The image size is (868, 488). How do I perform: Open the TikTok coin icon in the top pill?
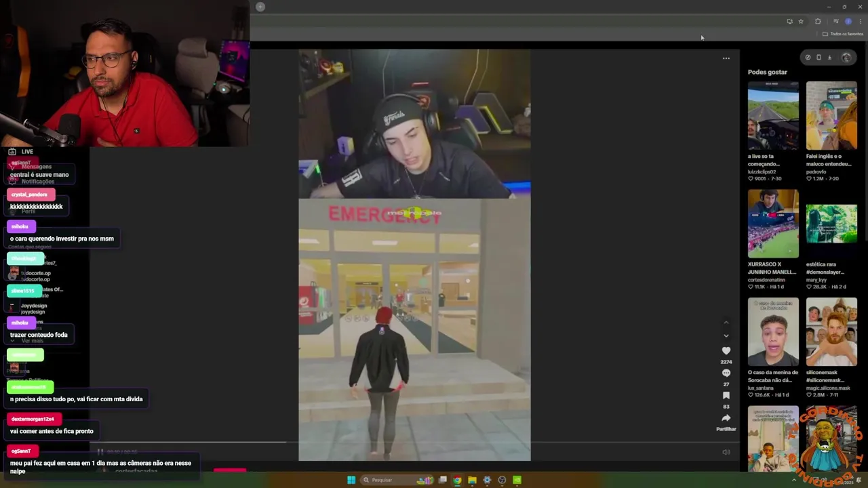pos(808,58)
